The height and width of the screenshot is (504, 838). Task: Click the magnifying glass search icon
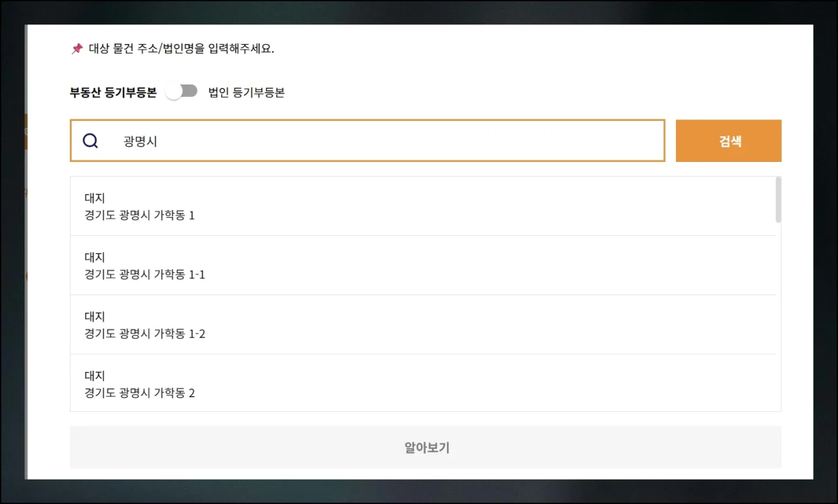click(x=89, y=140)
